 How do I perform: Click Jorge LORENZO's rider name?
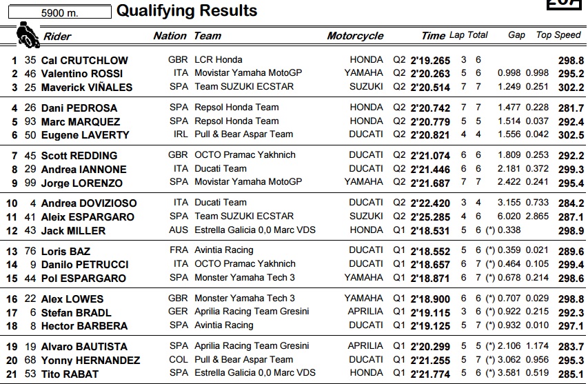pyautogui.click(x=82, y=183)
